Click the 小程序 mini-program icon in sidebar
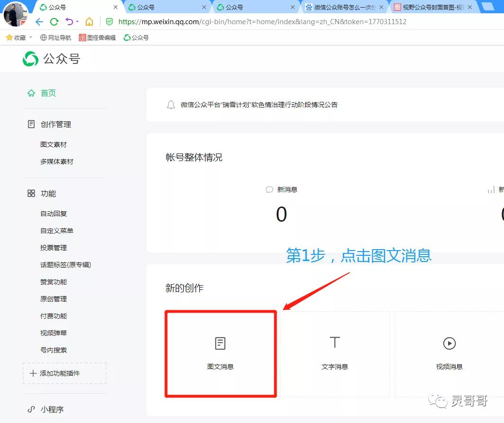 pos(31,409)
